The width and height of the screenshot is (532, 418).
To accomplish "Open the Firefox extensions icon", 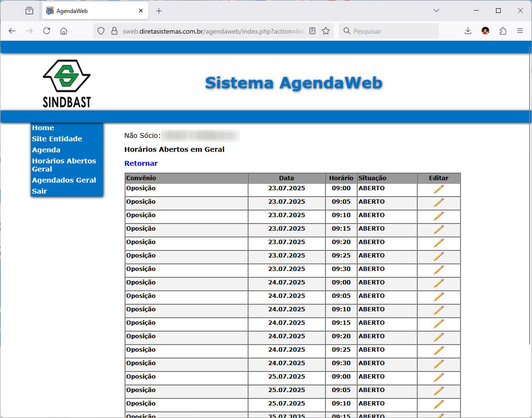I will pyautogui.click(x=503, y=31).
